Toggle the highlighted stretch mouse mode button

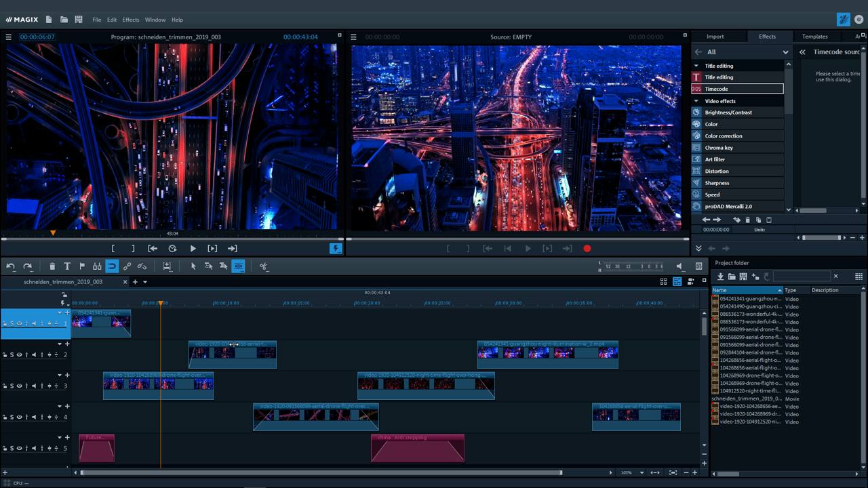pos(238,266)
